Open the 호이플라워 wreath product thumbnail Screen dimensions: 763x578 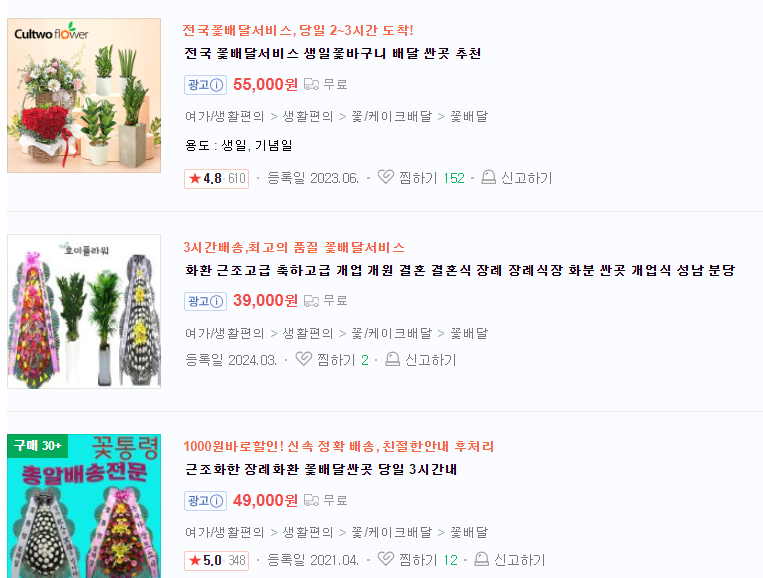84,311
